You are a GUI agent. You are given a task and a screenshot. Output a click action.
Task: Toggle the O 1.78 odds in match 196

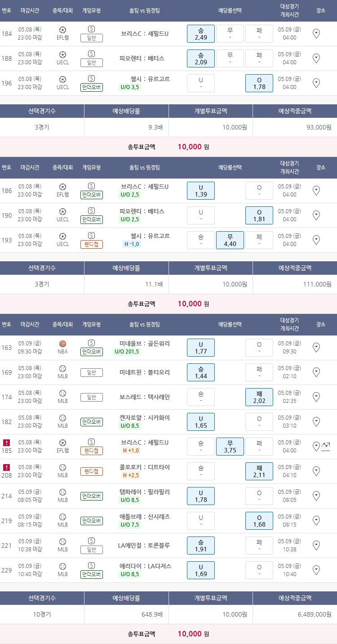pyautogui.click(x=259, y=83)
